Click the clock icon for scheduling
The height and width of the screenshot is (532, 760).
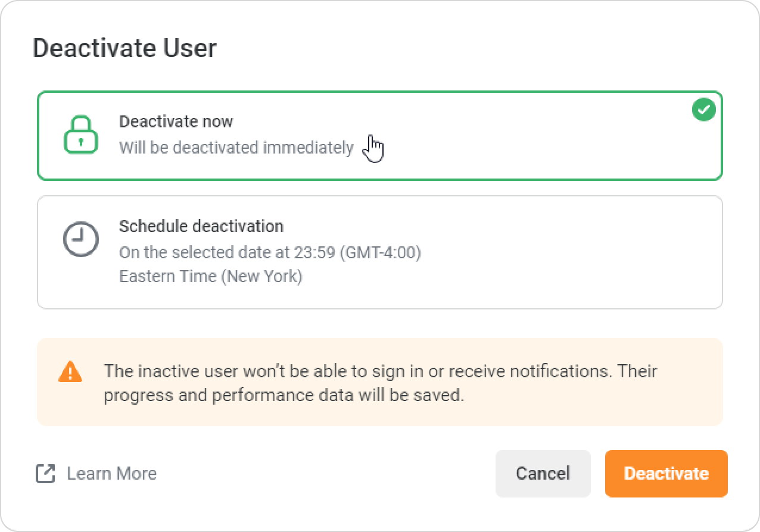81,239
